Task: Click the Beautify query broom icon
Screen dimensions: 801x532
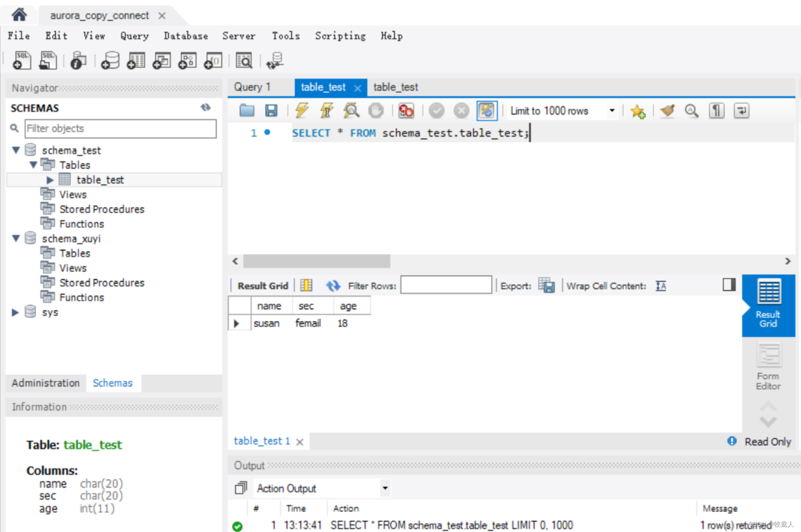Action: [x=667, y=111]
